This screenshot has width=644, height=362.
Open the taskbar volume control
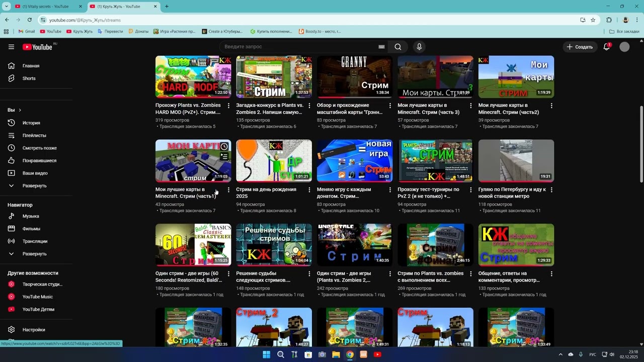tap(612, 354)
